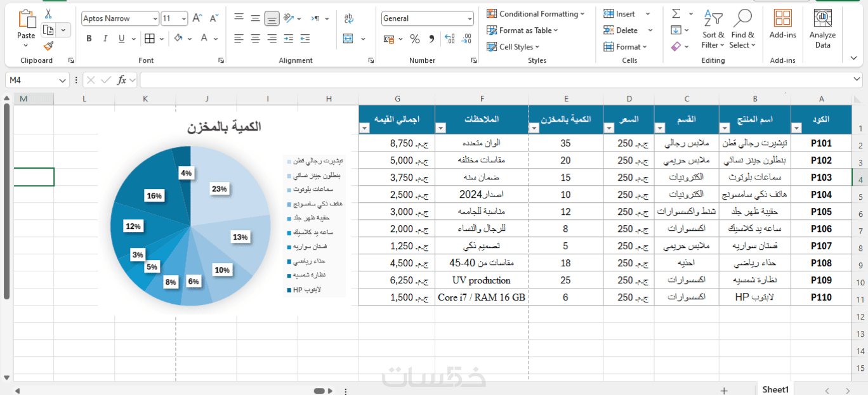
Task: Apply Borders using the grid icon
Action: (150, 39)
